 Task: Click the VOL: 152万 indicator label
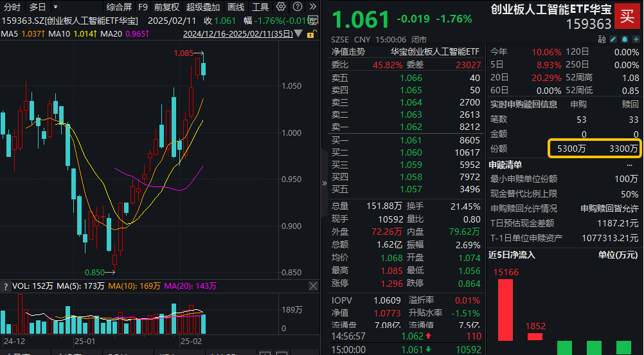tap(33, 286)
